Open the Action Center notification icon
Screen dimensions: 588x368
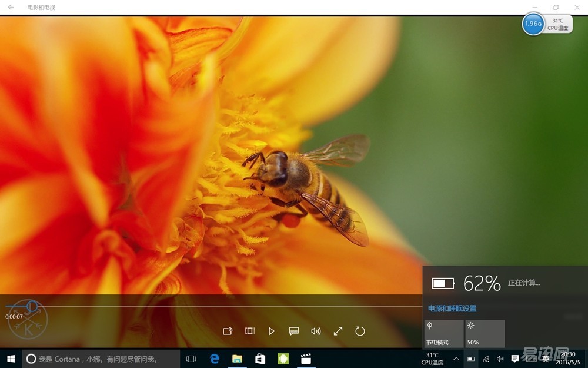[515, 359]
